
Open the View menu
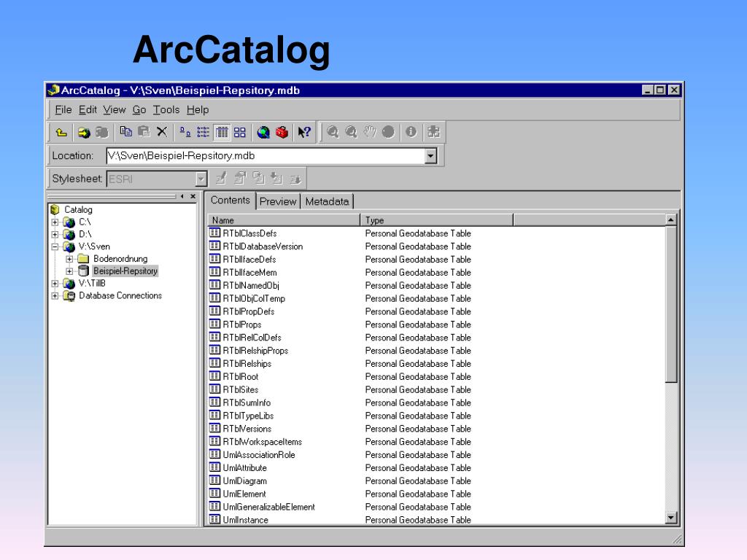tap(115, 109)
